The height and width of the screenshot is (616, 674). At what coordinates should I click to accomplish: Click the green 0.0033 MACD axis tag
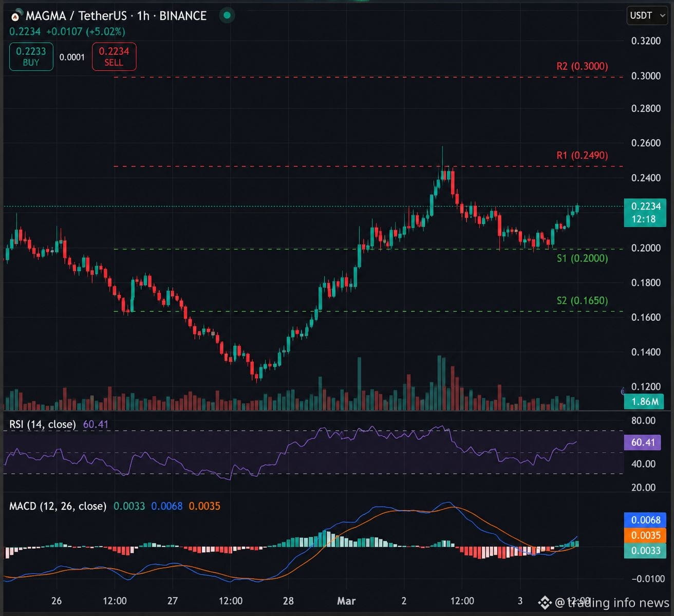(x=645, y=551)
